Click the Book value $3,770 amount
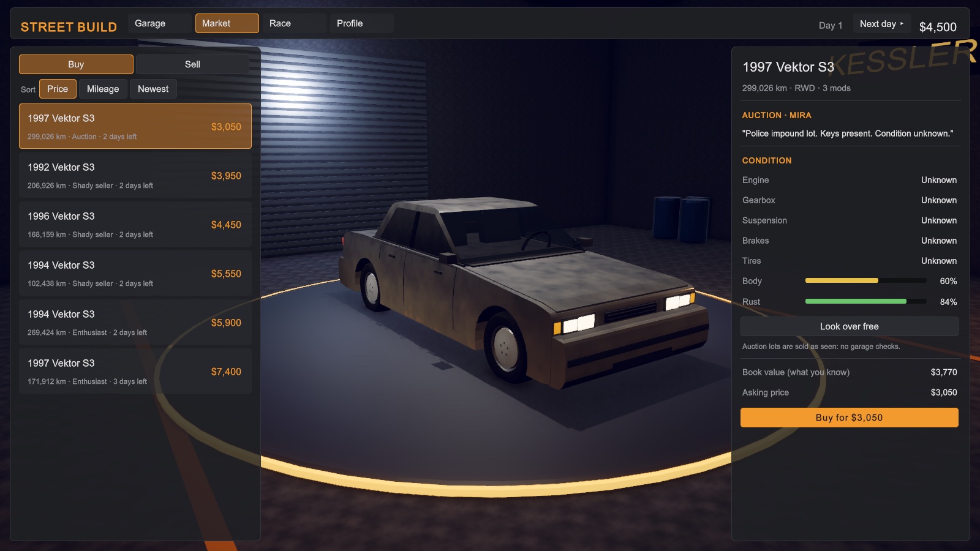Image resolution: width=980 pixels, height=551 pixels. [x=944, y=372]
